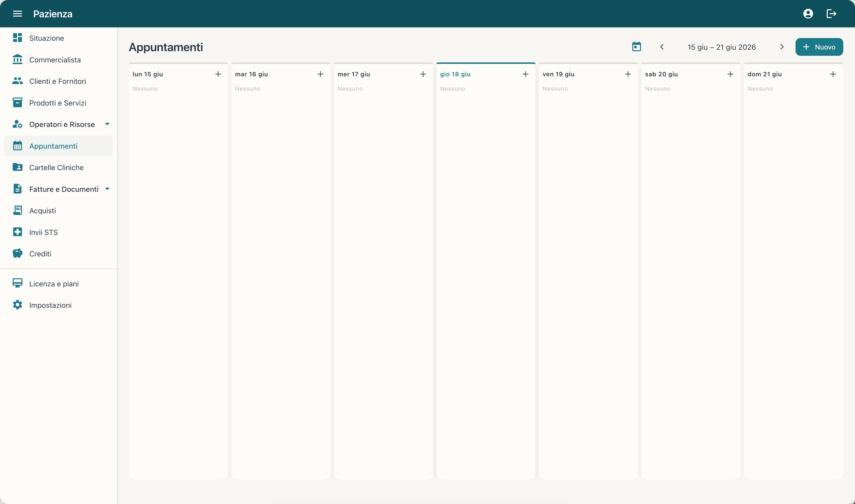Click Nessuno under ven 19 giu
This screenshot has height=504, width=855.
click(x=555, y=89)
